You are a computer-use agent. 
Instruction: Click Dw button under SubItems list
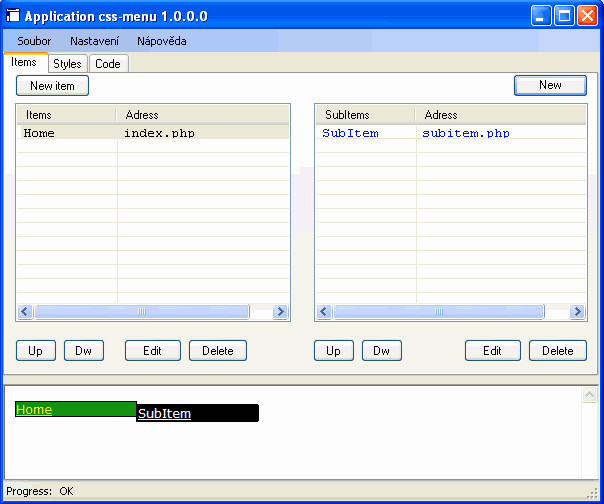tap(382, 351)
